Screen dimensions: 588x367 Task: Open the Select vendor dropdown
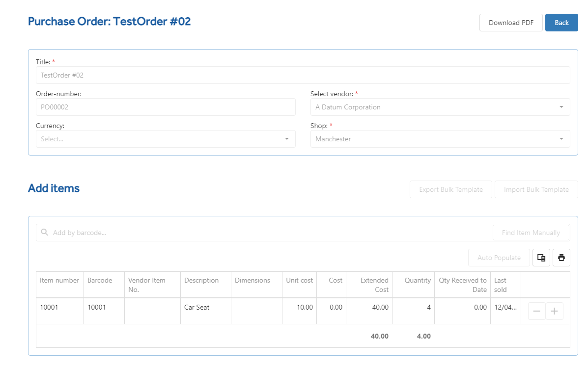click(440, 107)
